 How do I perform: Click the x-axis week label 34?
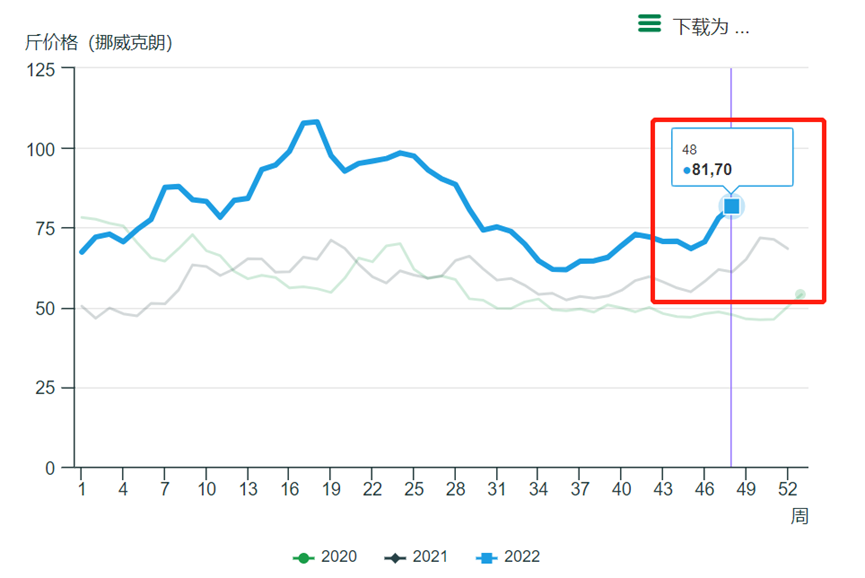[538, 489]
